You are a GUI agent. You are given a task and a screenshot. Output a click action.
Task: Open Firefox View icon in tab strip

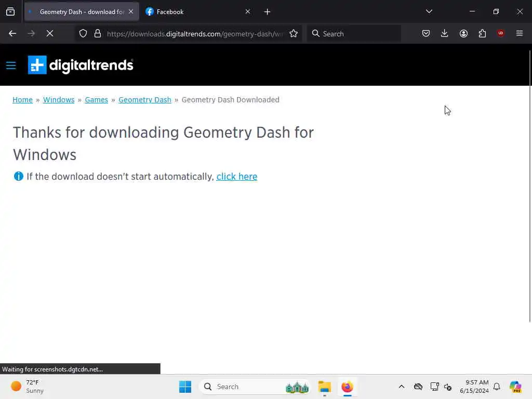10,12
